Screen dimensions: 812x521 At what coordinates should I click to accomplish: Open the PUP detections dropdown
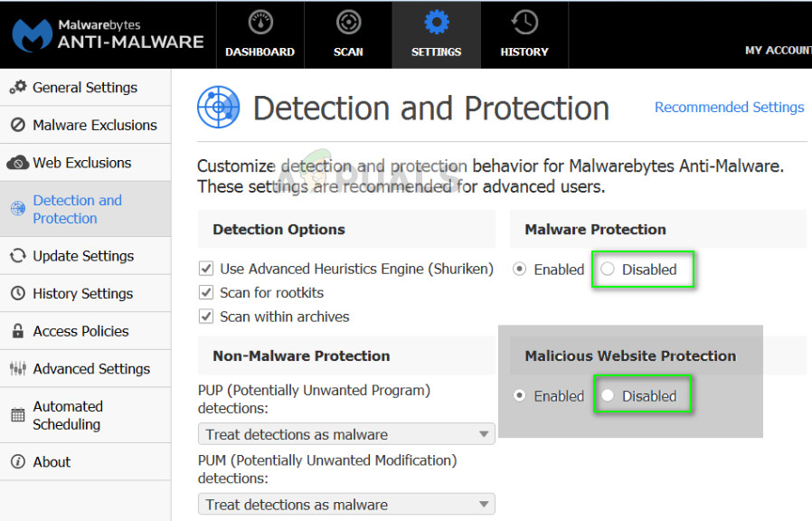click(x=346, y=433)
